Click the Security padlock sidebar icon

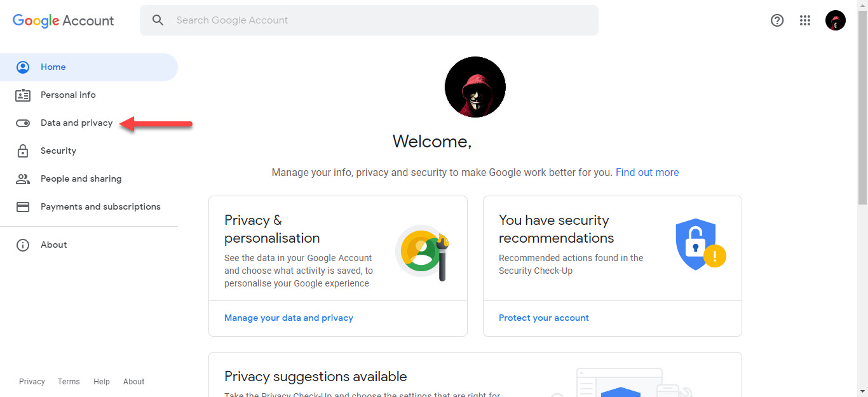23,151
